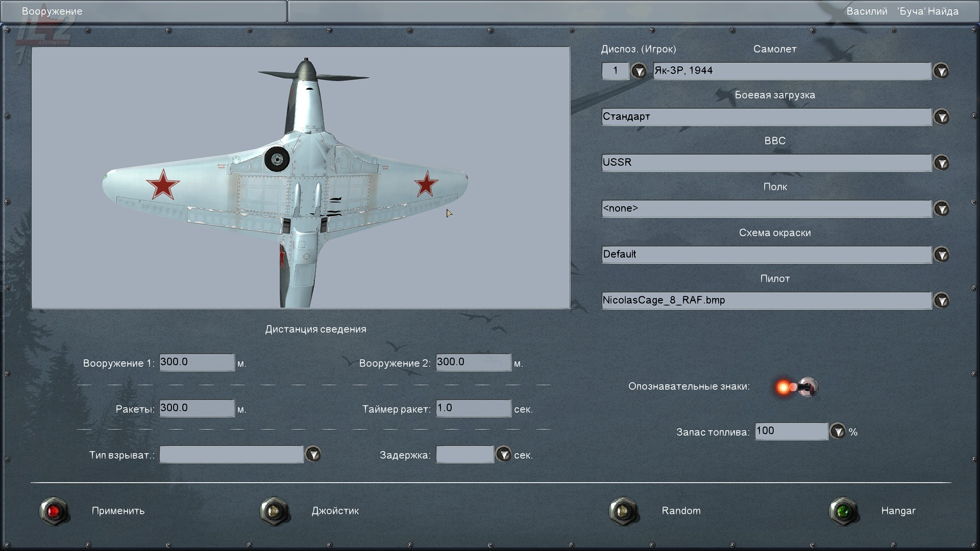Click the Применить text label
The image size is (980, 551).
[x=118, y=511]
